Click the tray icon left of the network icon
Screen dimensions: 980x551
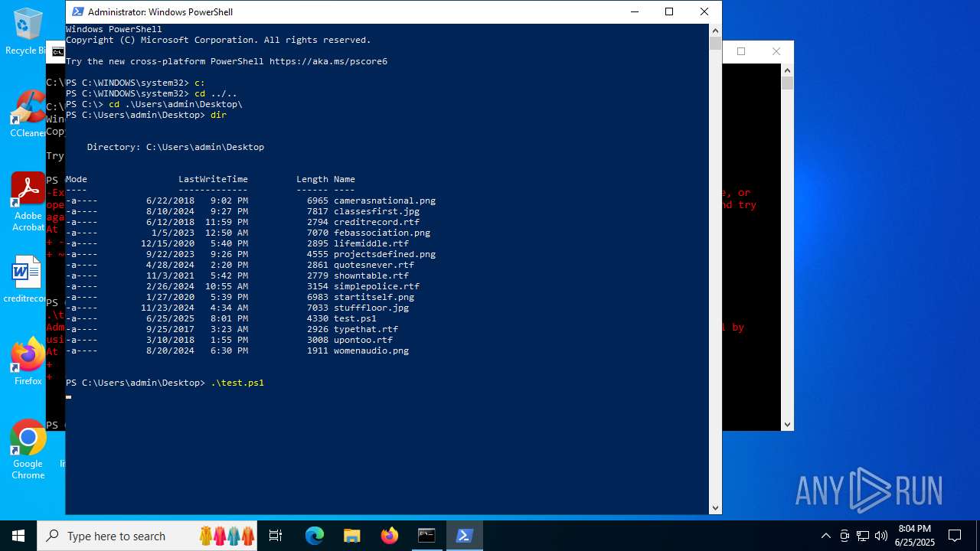(844, 536)
